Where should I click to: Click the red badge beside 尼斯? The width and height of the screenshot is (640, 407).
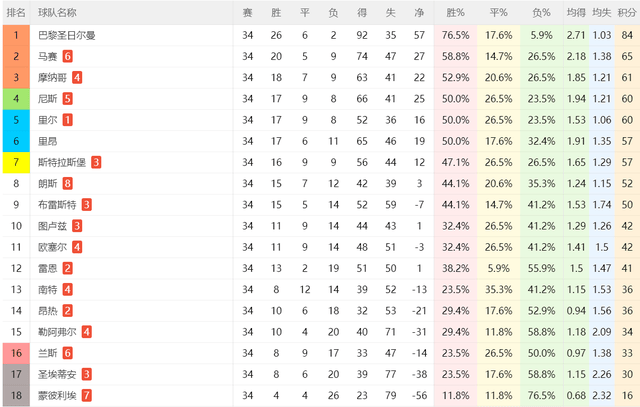[x=68, y=99]
